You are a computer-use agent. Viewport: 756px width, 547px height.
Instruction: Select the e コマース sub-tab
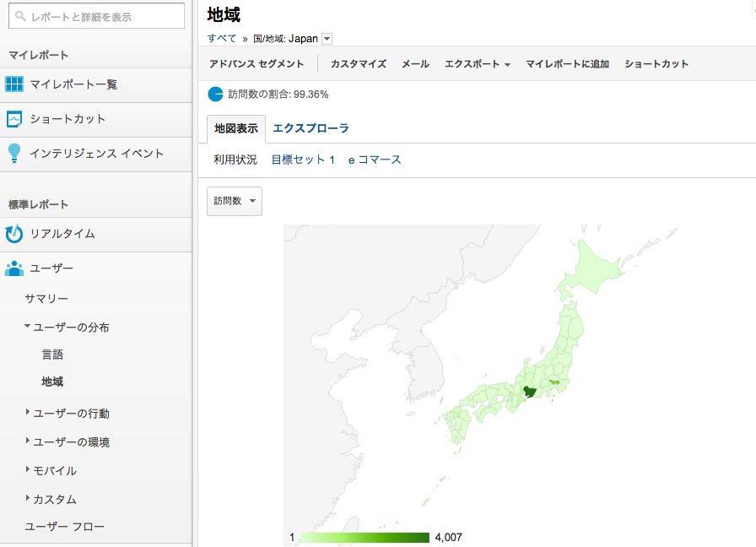(375, 160)
